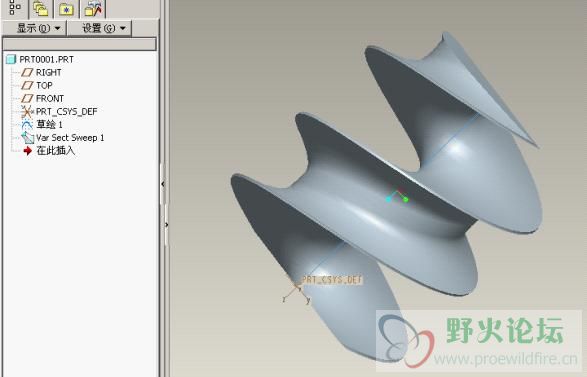Select PRT_CSYS_DEF coordinate system icon
The height and width of the screenshot is (377, 587).
tap(27, 112)
